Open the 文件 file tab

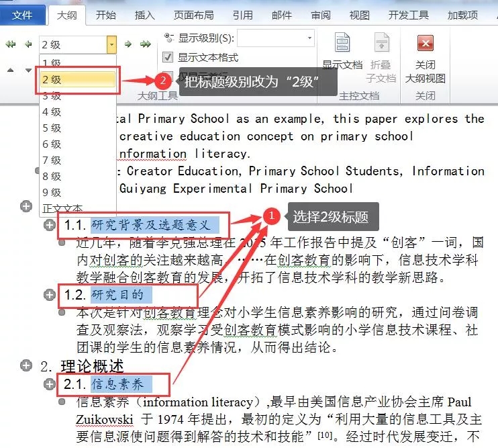[x=22, y=15]
